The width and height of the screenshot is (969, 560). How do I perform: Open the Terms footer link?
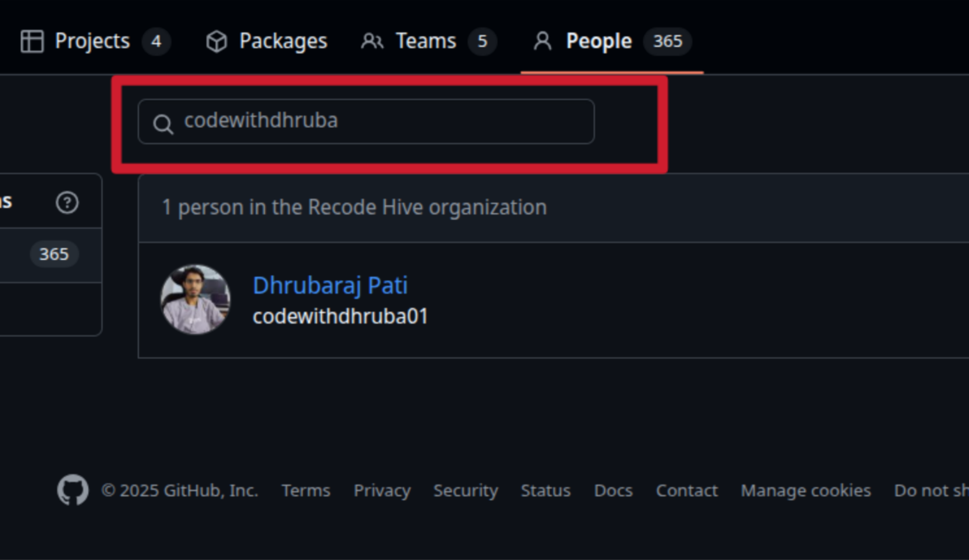tap(306, 491)
